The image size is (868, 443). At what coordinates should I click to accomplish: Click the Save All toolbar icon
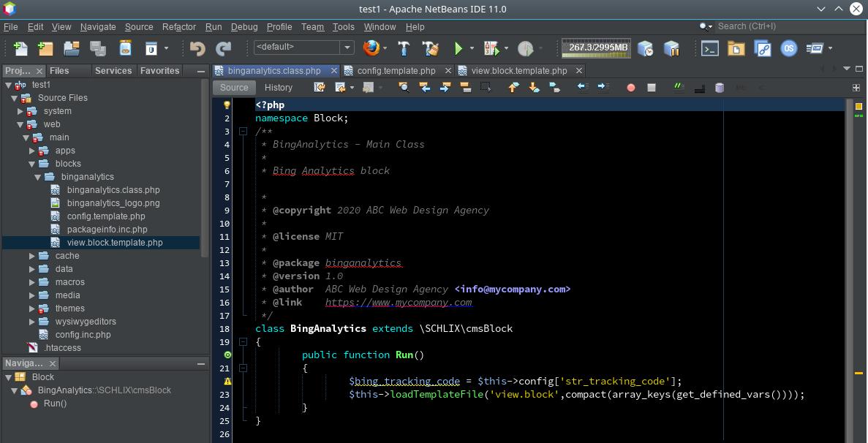point(98,49)
